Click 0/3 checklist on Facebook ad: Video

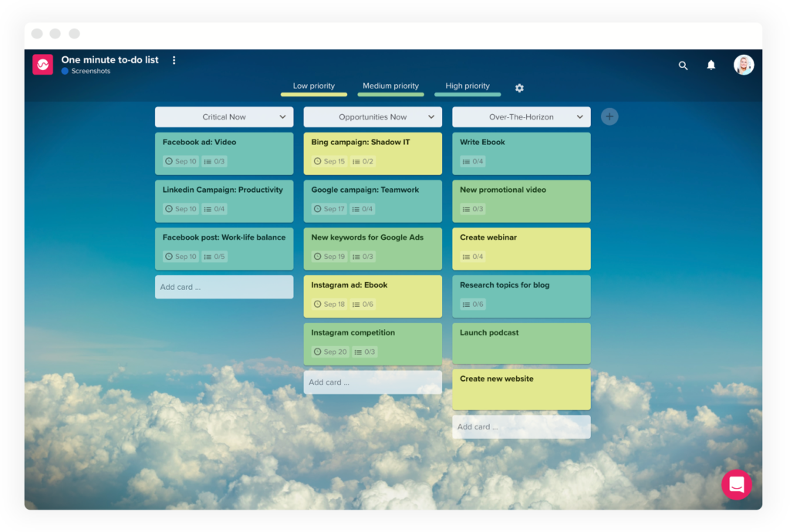[x=214, y=162]
